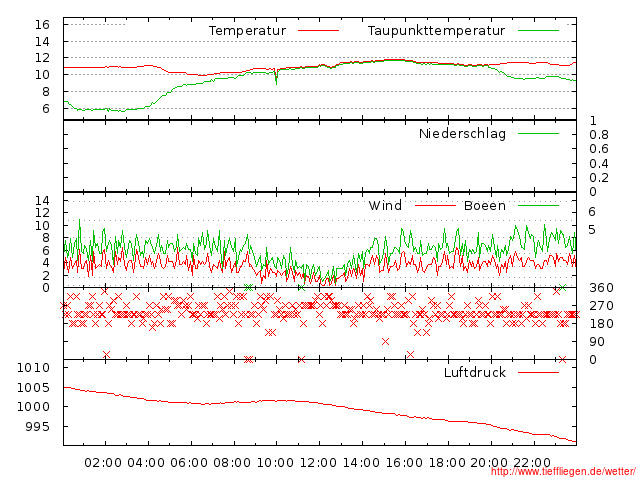
Task: Select the Niederschlag legend label
Action: click(462, 133)
